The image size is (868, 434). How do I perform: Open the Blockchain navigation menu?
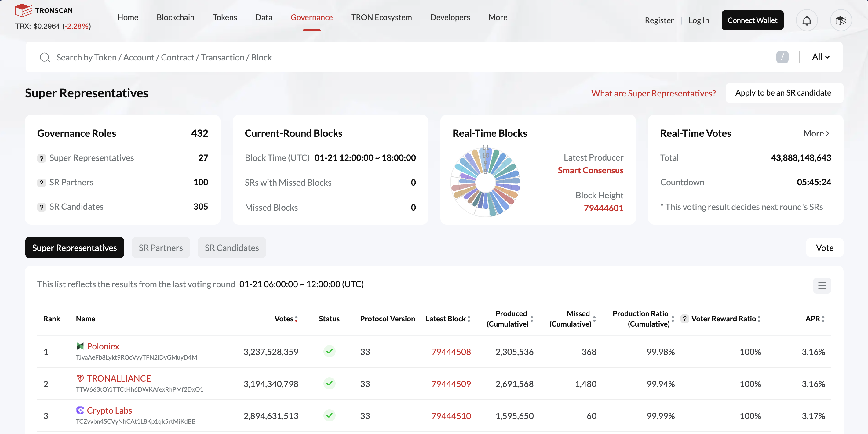click(x=176, y=17)
